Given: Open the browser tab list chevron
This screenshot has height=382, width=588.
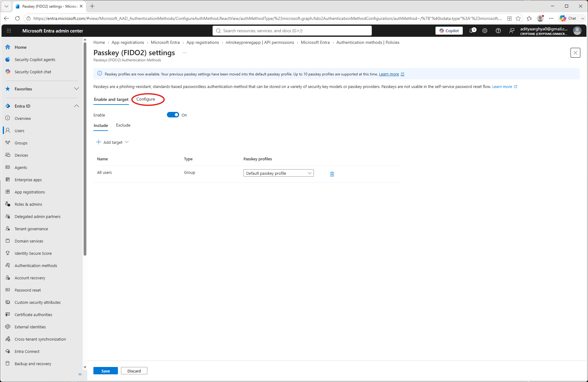Looking at the screenshot, I should point(6,6).
